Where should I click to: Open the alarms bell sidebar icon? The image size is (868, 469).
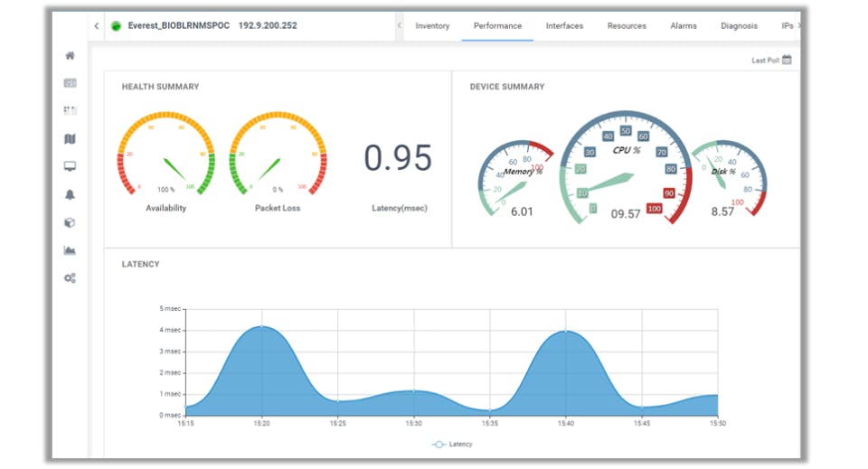[70, 194]
